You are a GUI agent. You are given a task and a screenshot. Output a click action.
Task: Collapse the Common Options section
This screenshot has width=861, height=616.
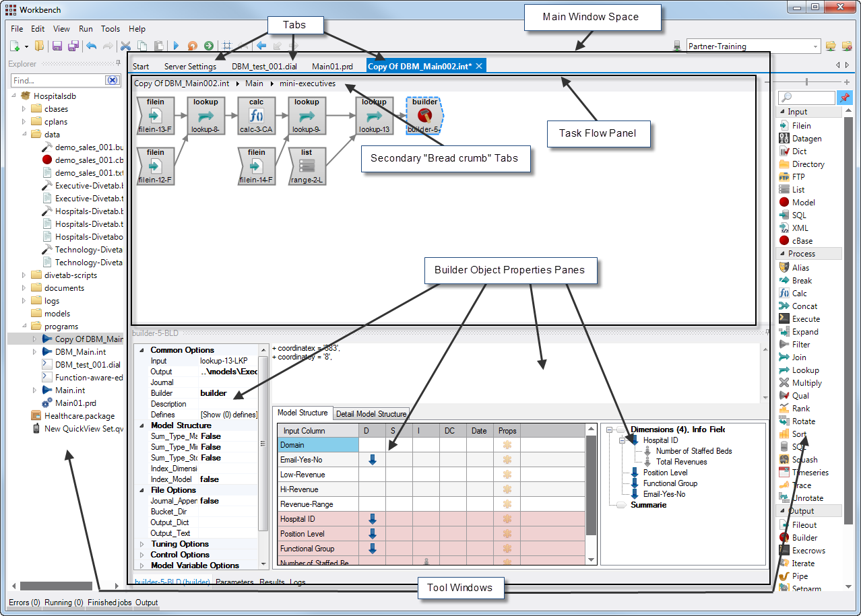140,349
